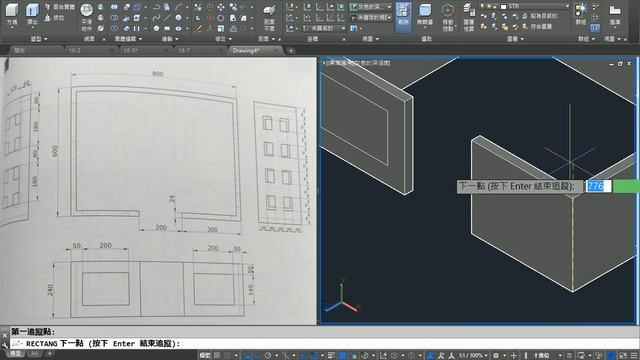Open the saved view dropdown

[x=371, y=18]
